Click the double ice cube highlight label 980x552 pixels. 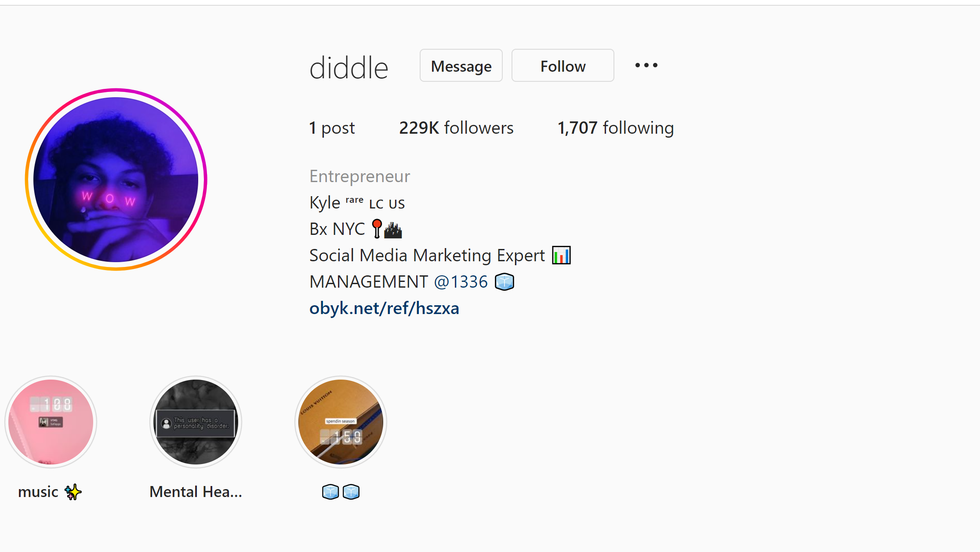pyautogui.click(x=341, y=492)
